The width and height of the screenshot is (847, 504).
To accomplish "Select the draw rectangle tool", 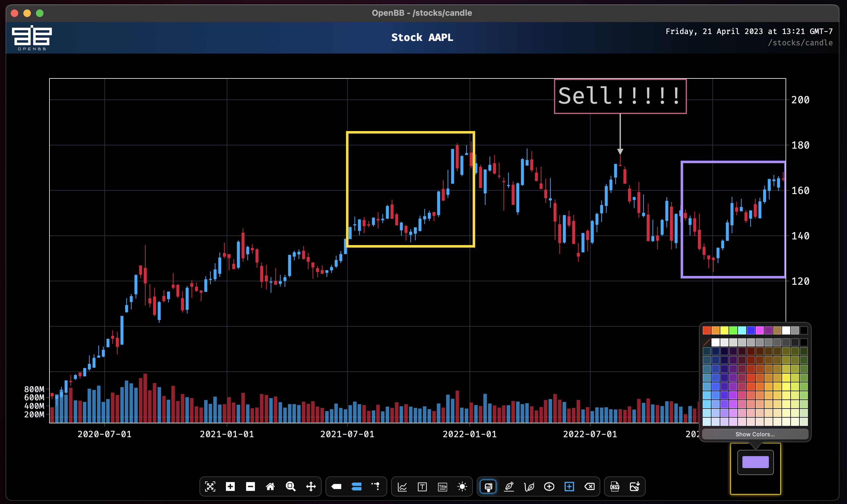I will (569, 486).
